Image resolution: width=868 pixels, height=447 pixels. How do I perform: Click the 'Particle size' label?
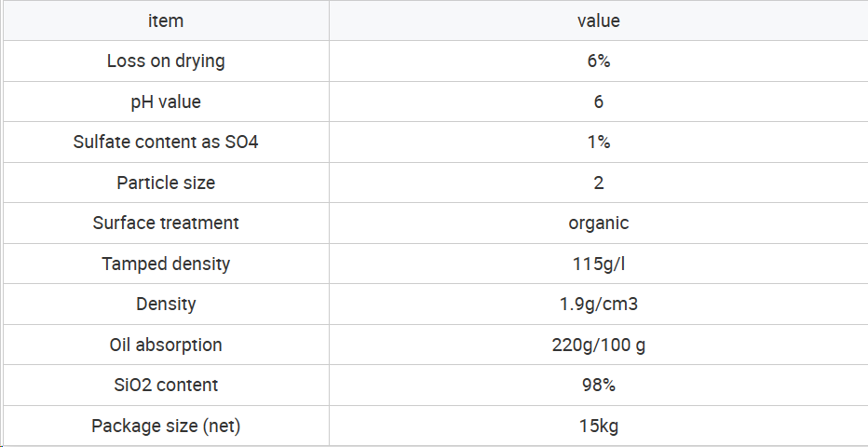(x=166, y=183)
